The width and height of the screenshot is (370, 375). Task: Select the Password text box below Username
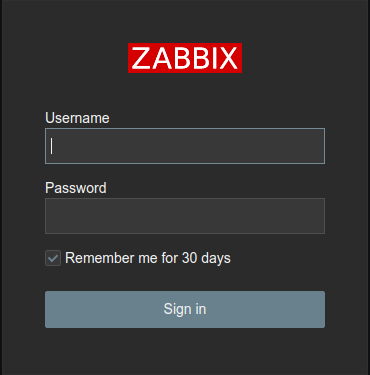pyautogui.click(x=185, y=216)
